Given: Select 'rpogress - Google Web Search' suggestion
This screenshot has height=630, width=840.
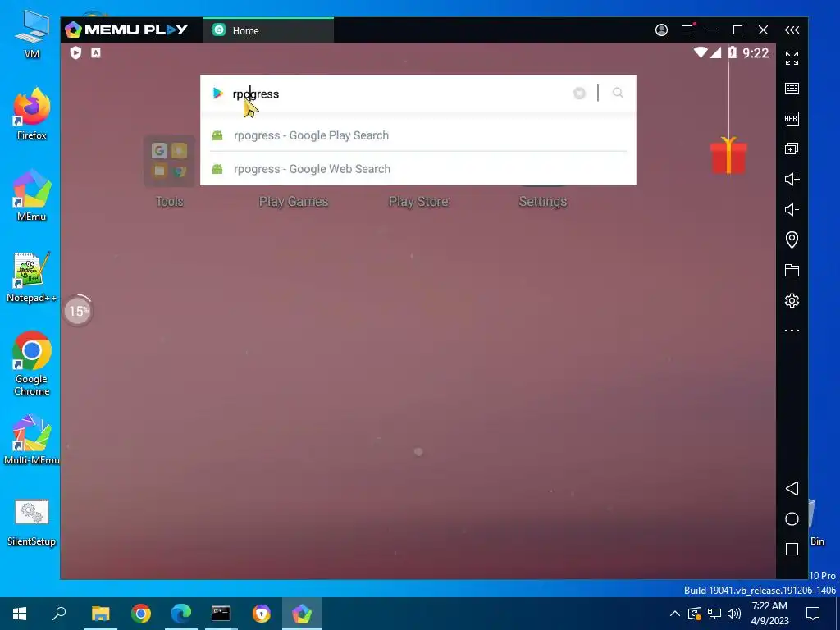Looking at the screenshot, I should 418,169.
